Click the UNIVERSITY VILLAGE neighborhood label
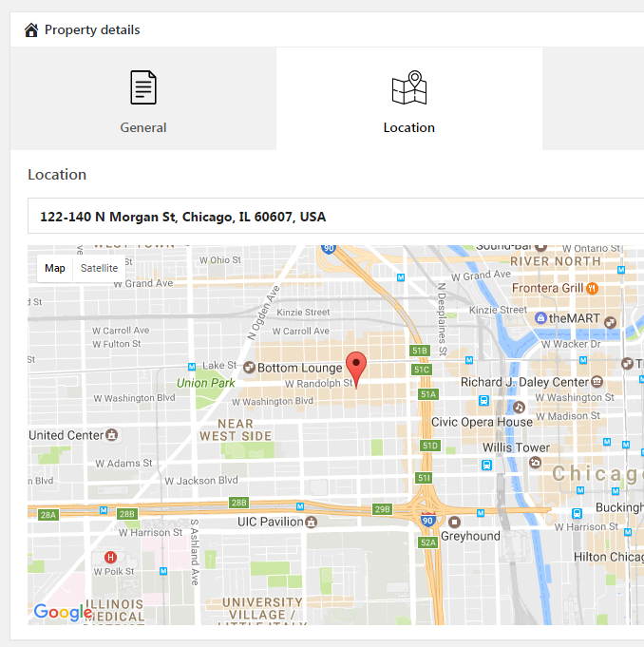Image resolution: width=644 pixels, height=647 pixels. (x=262, y=609)
